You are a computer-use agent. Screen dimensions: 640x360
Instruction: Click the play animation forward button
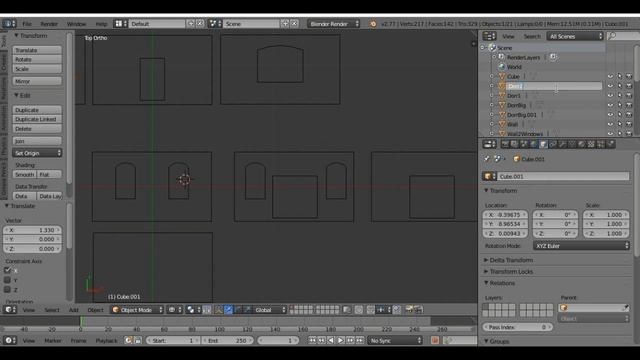[340, 340]
